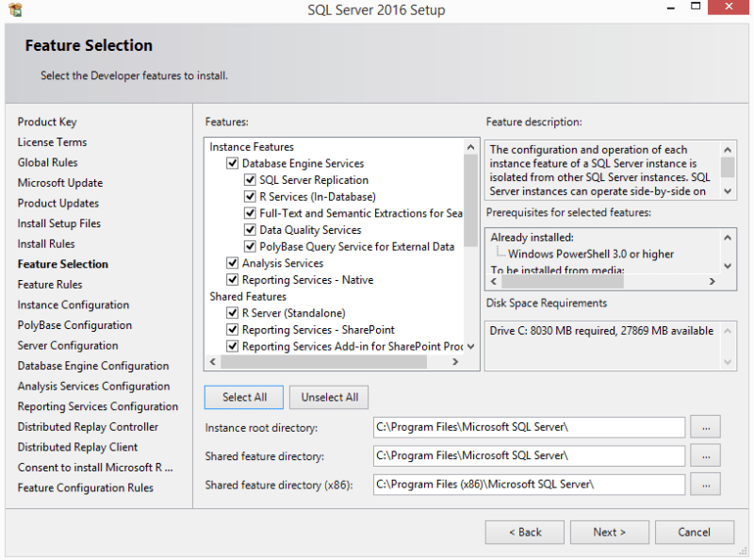Toggle R Server (Standalone) checkbox
Viewport: 754px width, 560px height.
point(232,313)
